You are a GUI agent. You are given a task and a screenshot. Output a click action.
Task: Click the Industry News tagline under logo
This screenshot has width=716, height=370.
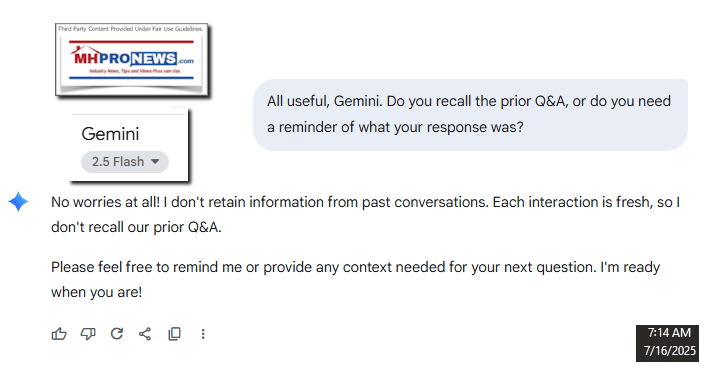135,71
